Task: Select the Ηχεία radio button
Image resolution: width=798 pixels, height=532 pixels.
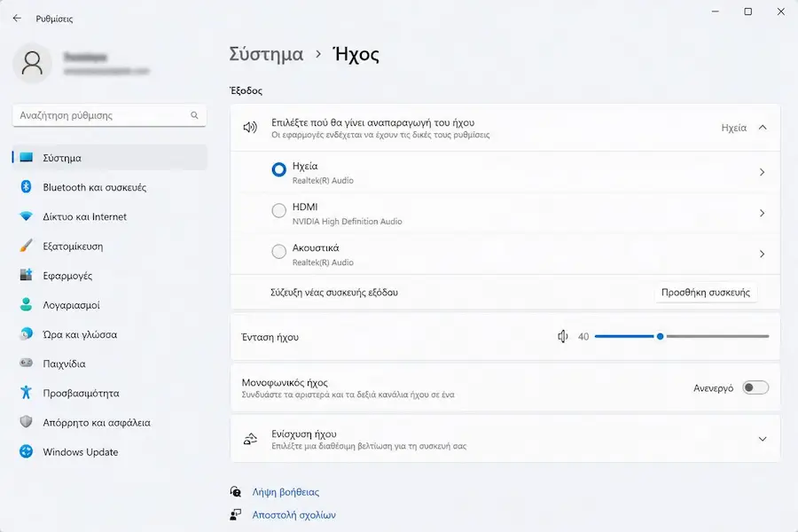Action: click(x=279, y=169)
